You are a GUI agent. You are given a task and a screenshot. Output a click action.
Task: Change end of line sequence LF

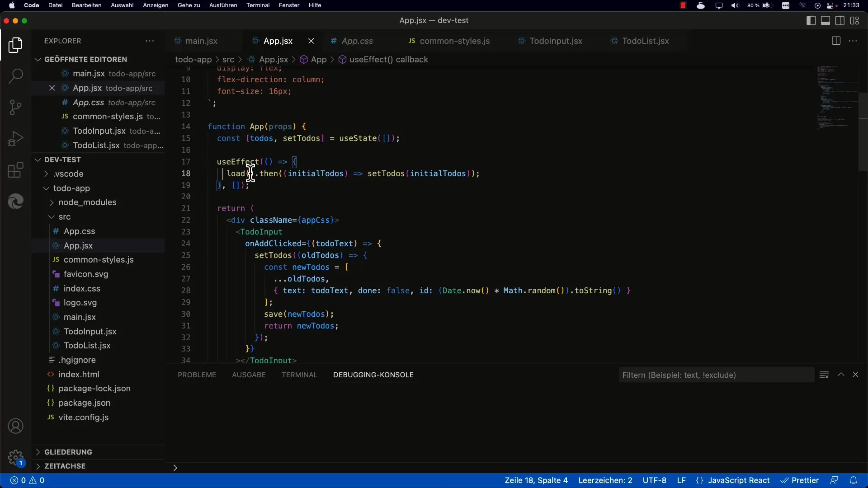681,480
